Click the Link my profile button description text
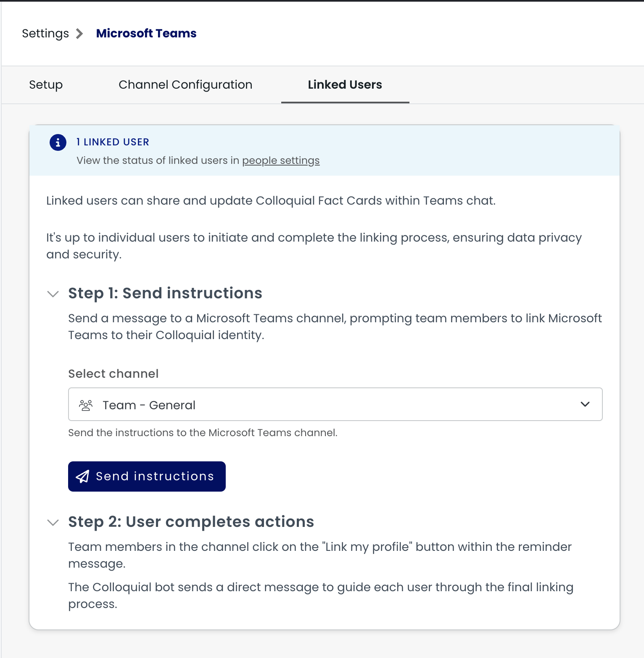Image resolution: width=644 pixels, height=658 pixels. coord(320,555)
